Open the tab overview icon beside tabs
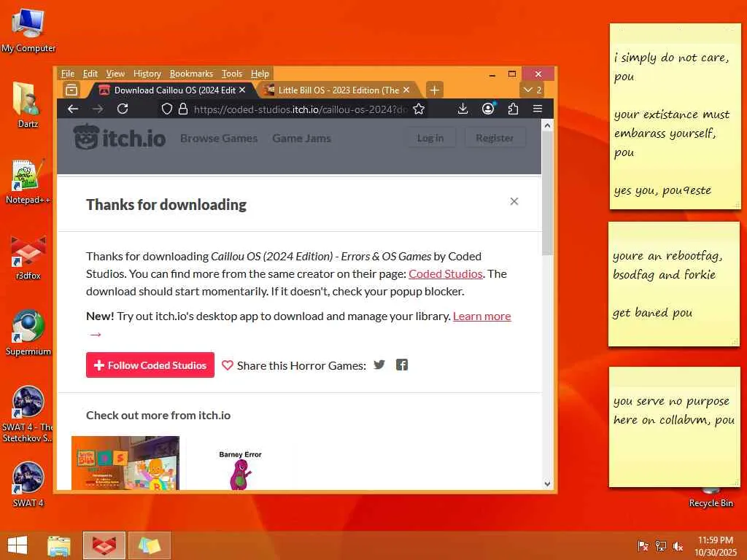 point(71,90)
